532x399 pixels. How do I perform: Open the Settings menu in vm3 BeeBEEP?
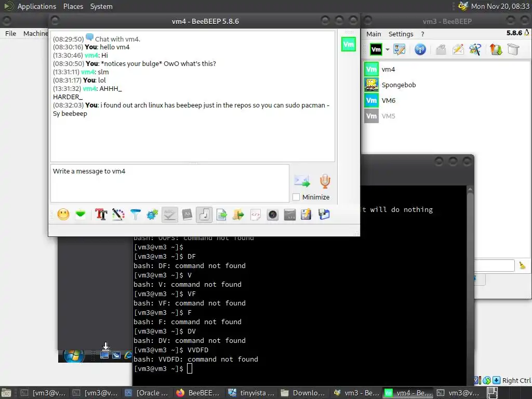pyautogui.click(x=401, y=34)
